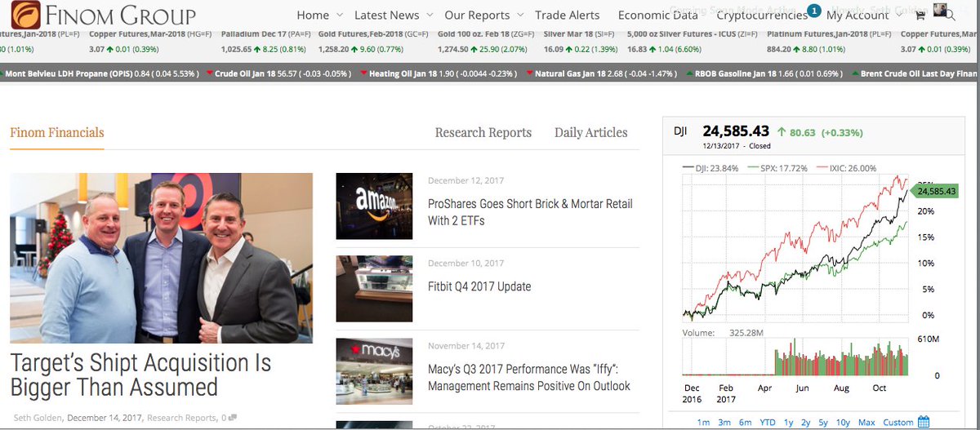This screenshot has height=430, width=980.
Task: Switch to the Daily Articles tab
Action: click(x=591, y=132)
